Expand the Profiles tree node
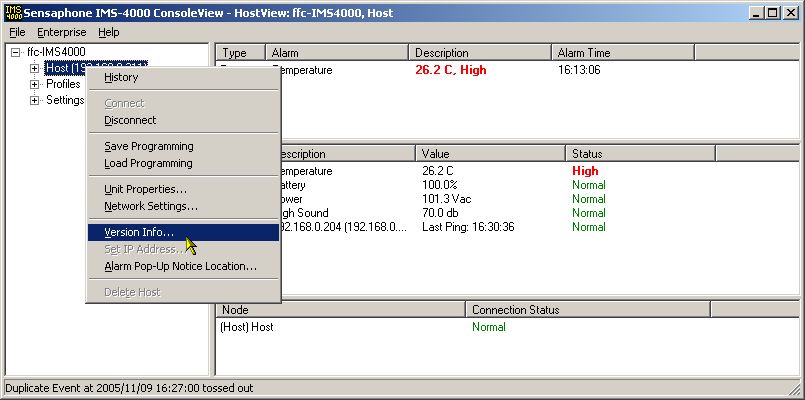The width and height of the screenshot is (805, 400). pos(34,84)
